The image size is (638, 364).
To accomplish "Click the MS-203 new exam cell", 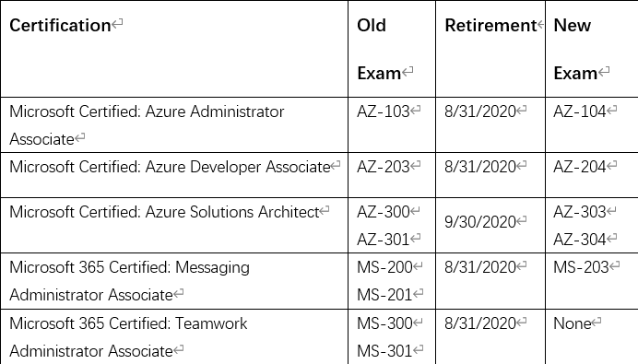I will (x=592, y=281).
